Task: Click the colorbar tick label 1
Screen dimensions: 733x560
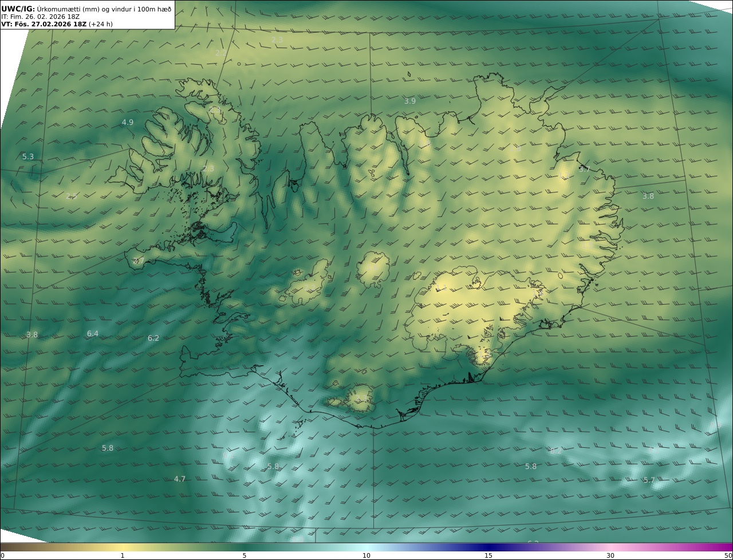Action: 123,555
